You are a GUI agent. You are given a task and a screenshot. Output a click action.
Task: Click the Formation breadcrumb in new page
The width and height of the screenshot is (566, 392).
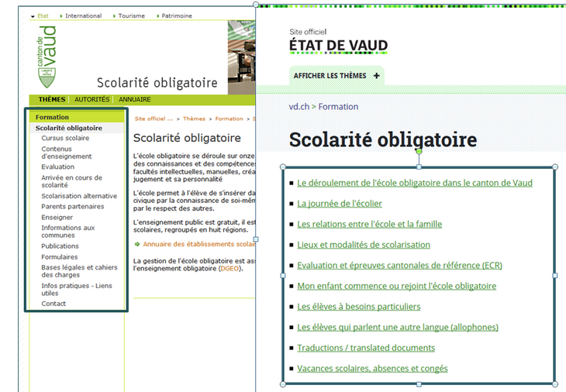pos(338,107)
